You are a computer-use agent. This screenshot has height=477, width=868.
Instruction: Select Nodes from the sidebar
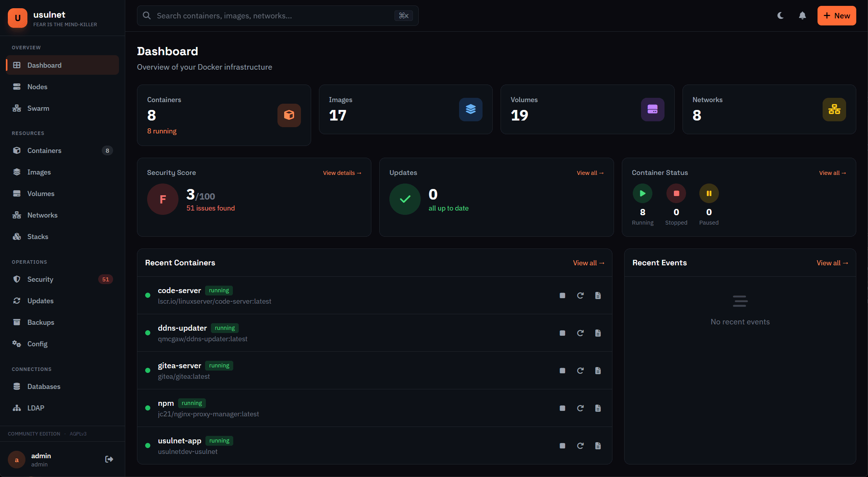[x=38, y=86]
